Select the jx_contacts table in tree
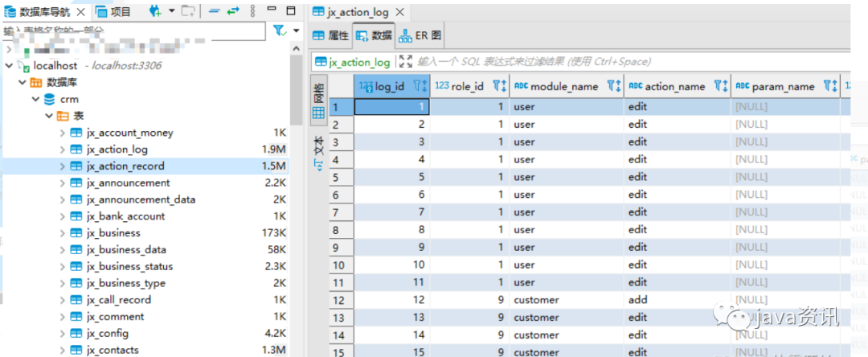 (112, 350)
